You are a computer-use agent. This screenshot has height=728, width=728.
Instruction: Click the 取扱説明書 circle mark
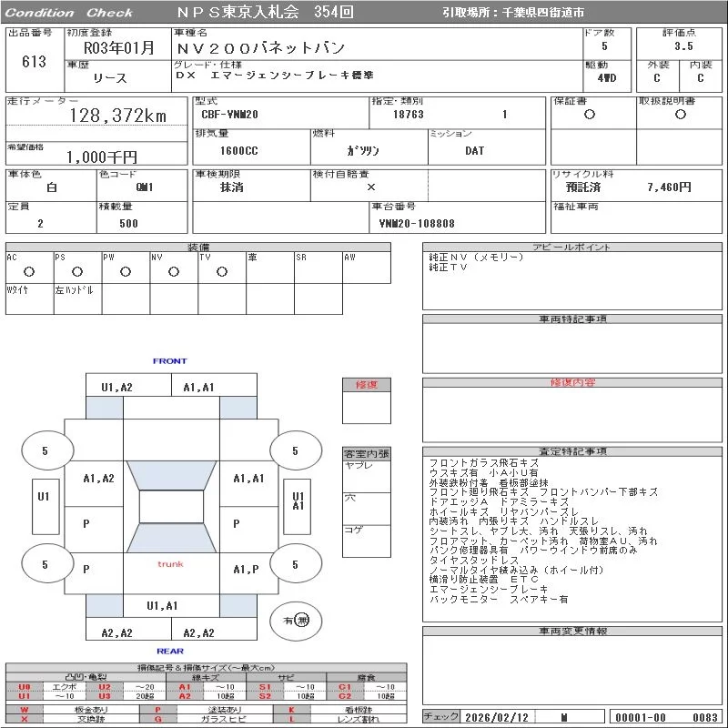click(681, 115)
